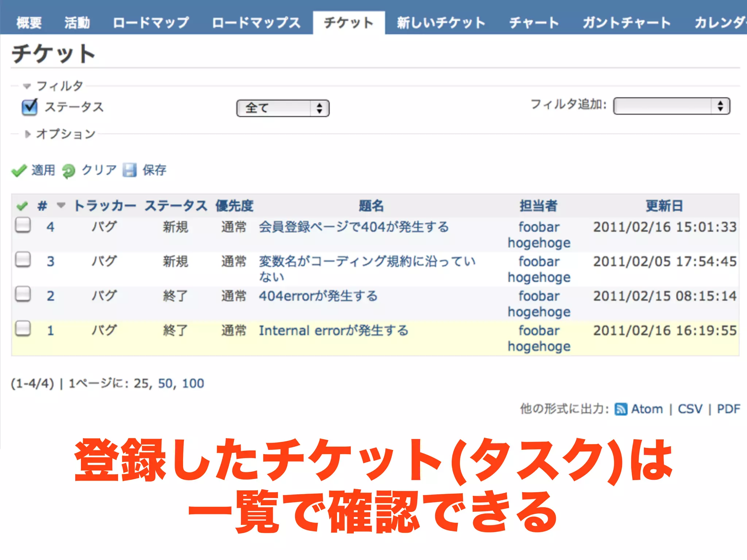The height and width of the screenshot is (560, 747).
Task: Click foobar hogehoge assignee on ticket 1
Action: tap(539, 338)
